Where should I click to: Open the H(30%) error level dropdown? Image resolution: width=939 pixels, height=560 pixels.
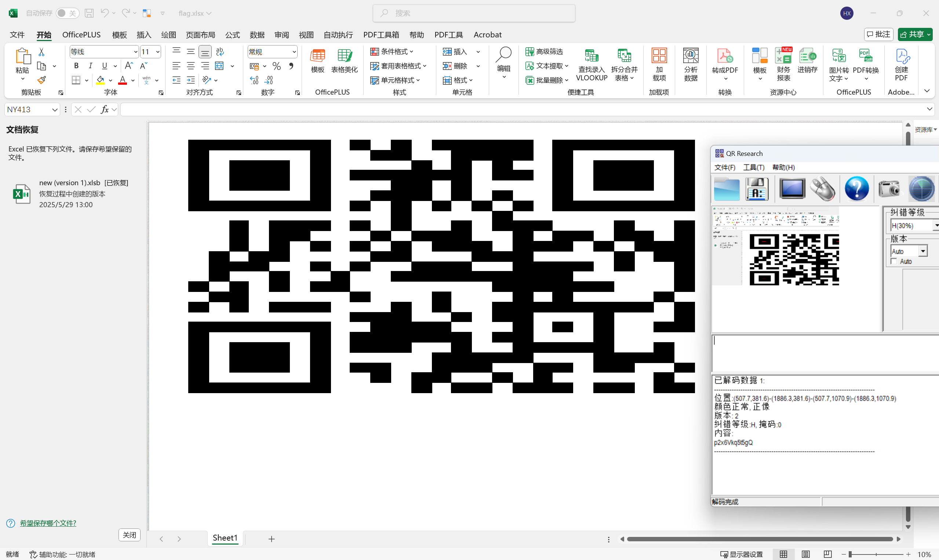tap(936, 226)
